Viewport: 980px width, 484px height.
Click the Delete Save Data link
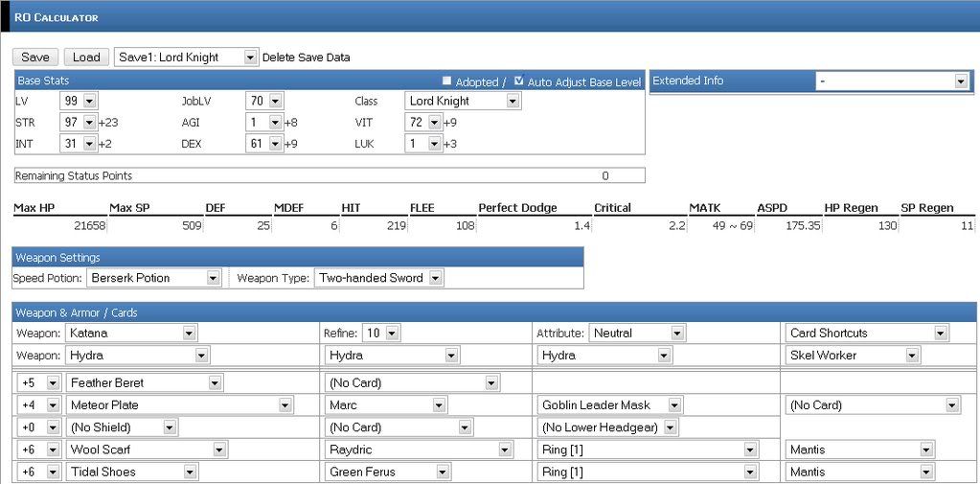click(306, 58)
